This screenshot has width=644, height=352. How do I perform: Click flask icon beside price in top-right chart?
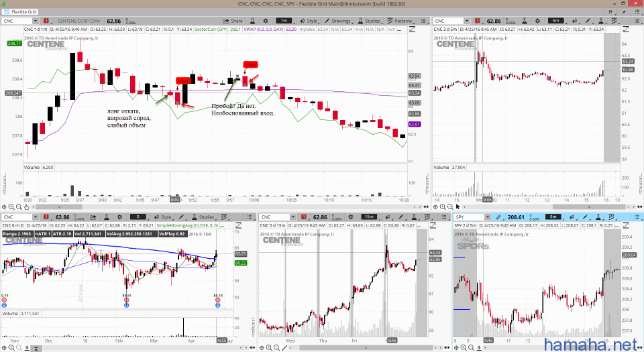tap(525, 21)
